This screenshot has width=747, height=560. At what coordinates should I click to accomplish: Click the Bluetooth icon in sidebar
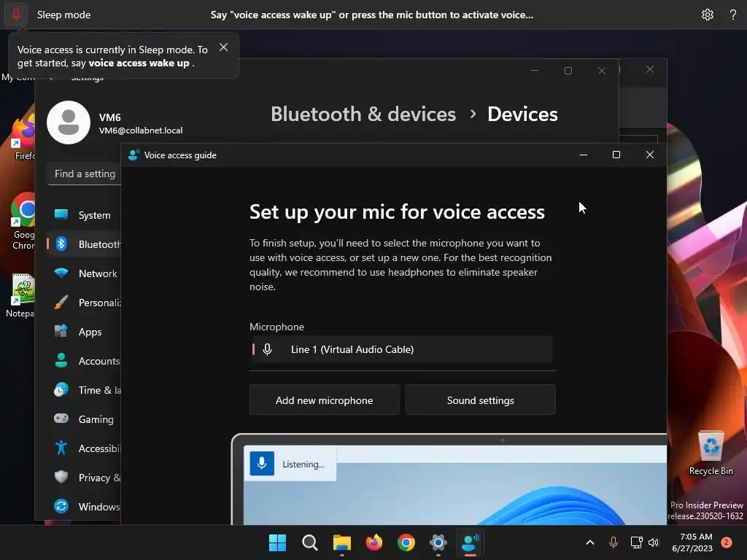point(61,244)
